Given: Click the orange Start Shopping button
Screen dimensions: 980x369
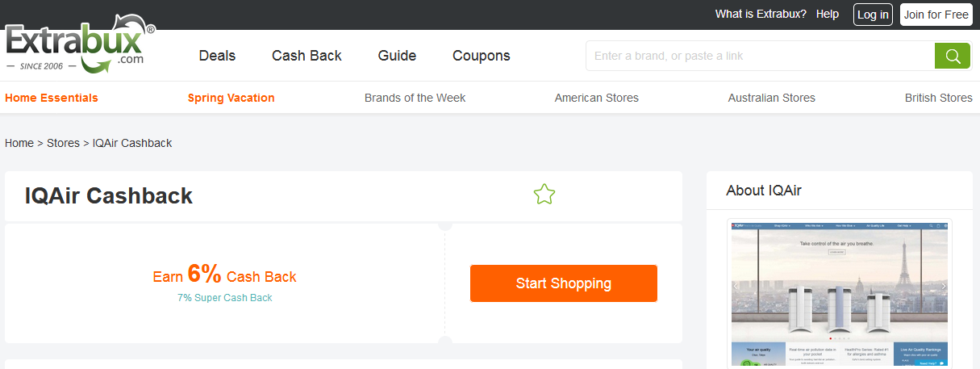Looking at the screenshot, I should coord(563,283).
